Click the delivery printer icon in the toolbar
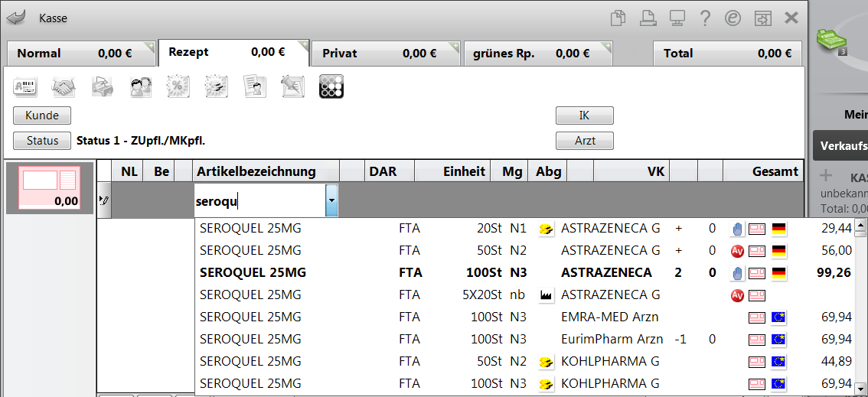This screenshot has height=397, width=868. pos(103,86)
